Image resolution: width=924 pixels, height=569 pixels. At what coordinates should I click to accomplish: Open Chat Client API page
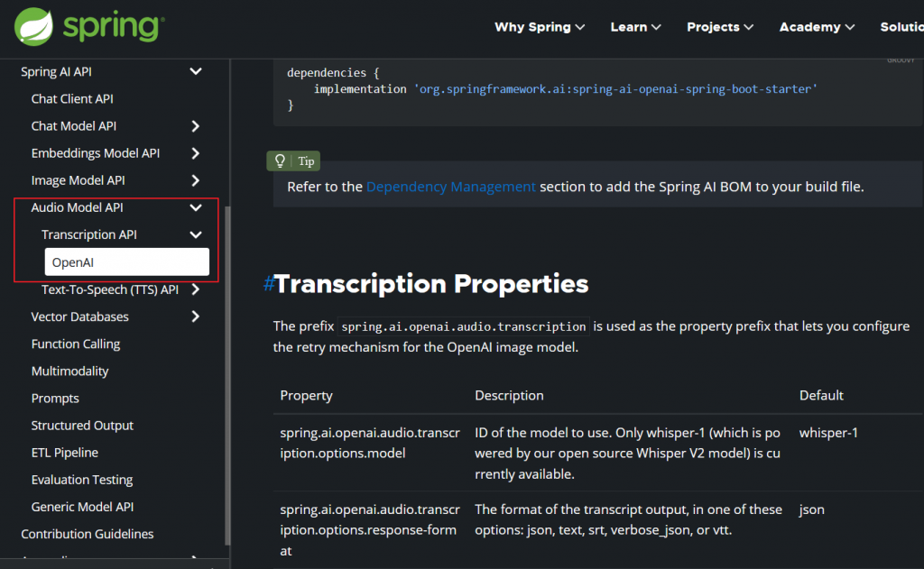[72, 99]
